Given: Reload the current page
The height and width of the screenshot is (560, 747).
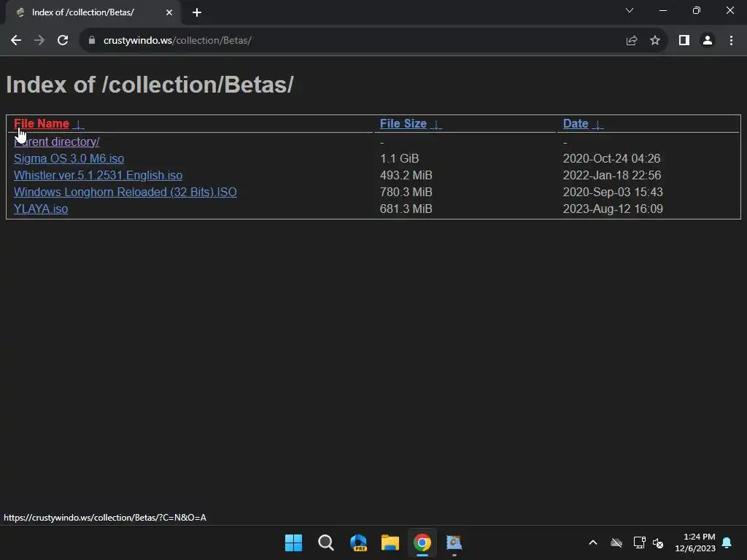Looking at the screenshot, I should click(x=63, y=41).
